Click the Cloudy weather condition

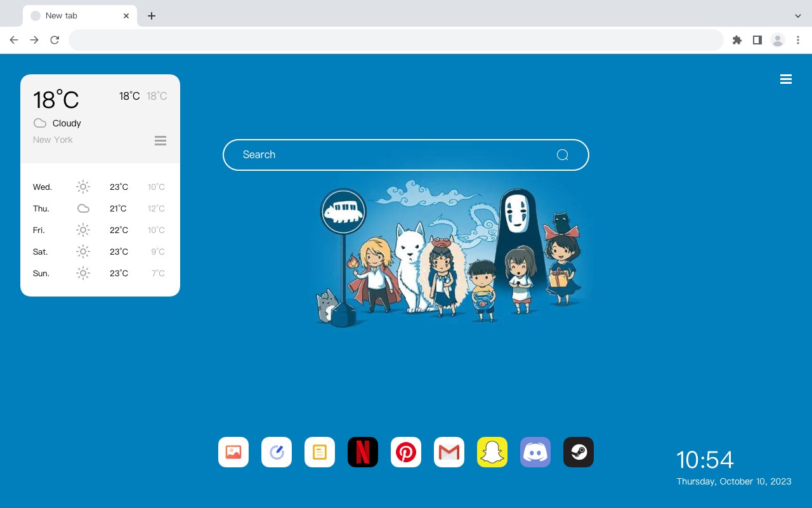pos(67,123)
